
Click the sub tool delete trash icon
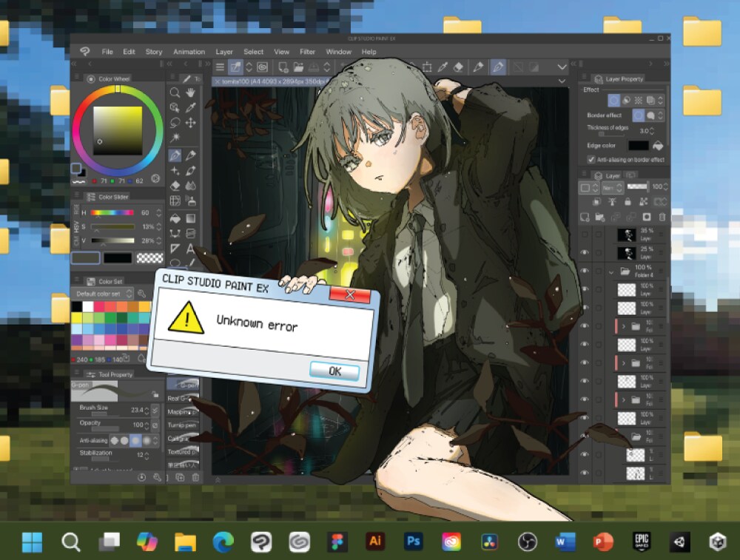click(195, 478)
